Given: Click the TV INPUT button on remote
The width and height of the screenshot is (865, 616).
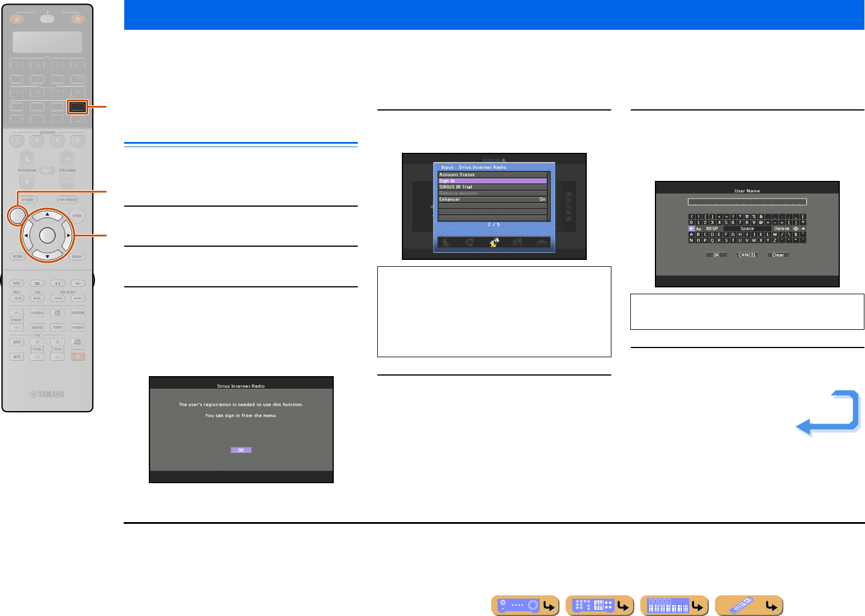Looking at the screenshot, I should [17, 342].
